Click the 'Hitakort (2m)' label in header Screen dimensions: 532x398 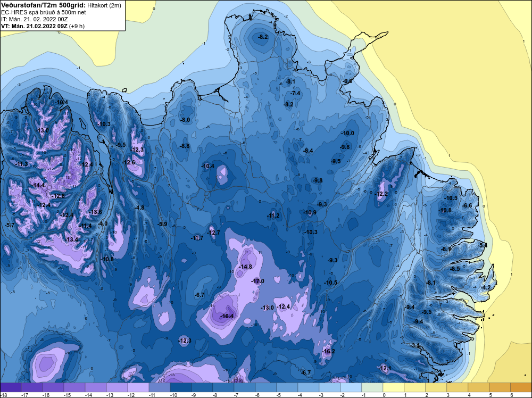(104, 5)
